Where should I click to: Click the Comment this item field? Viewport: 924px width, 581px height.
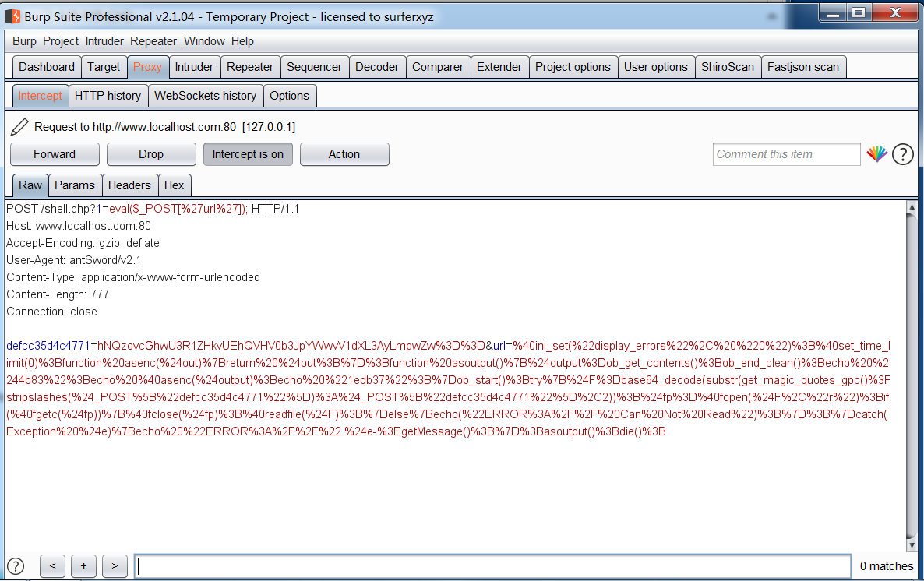(786, 154)
